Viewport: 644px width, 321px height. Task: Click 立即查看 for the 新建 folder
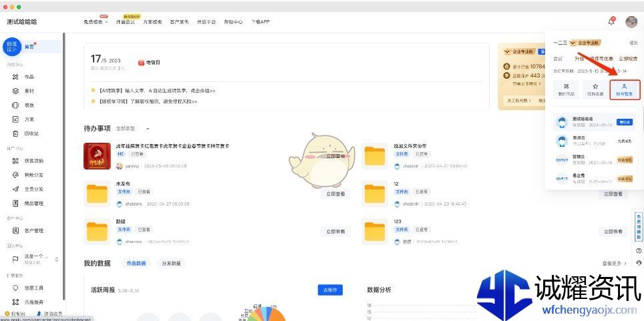click(335, 232)
